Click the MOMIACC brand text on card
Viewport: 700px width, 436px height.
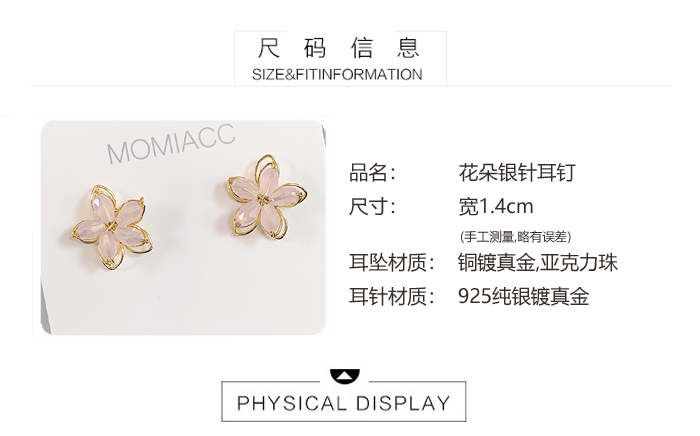(x=171, y=143)
